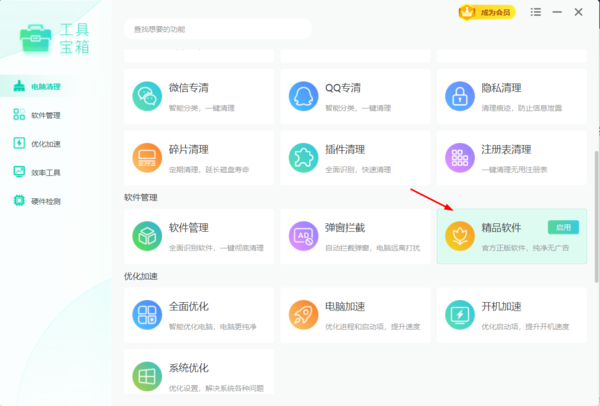Click the 隐私清理 title text
The height and width of the screenshot is (406, 600).
click(x=501, y=88)
